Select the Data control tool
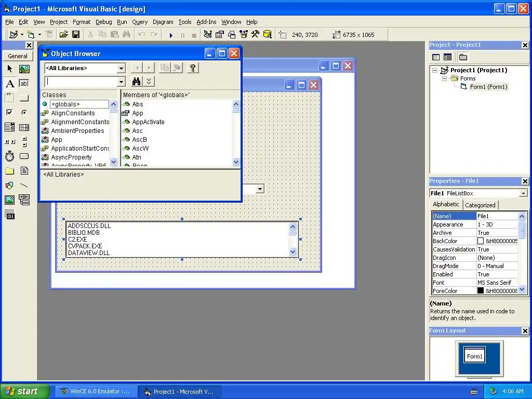Screen dimensions: 532x399 click(24, 200)
